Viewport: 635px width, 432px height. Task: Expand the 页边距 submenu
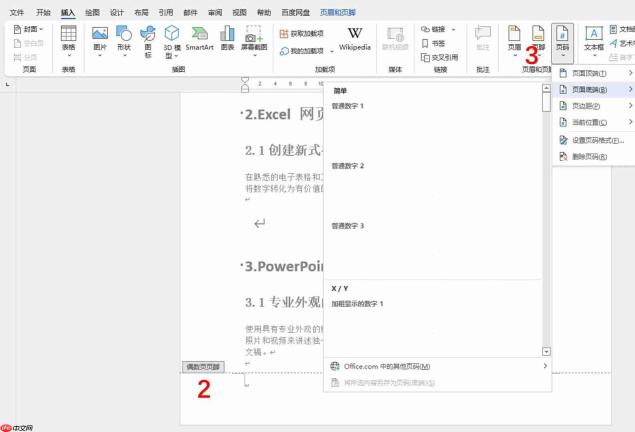[595, 106]
